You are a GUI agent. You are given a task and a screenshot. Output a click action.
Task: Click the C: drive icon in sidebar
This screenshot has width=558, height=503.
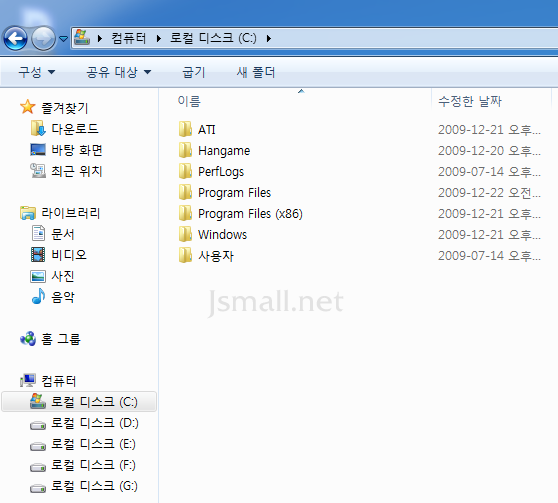38,401
